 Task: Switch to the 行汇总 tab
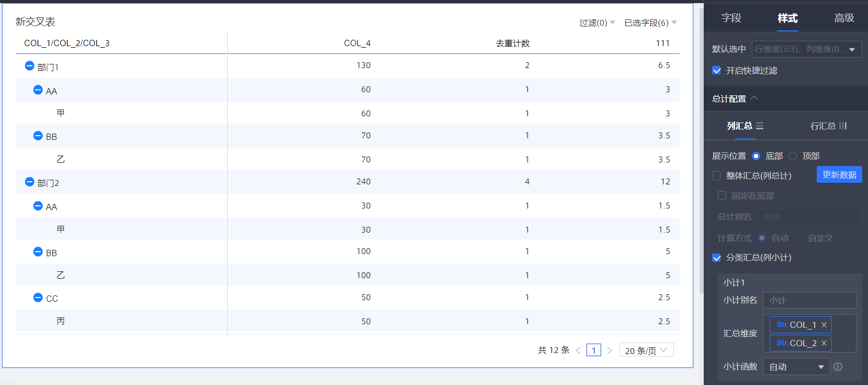(828, 126)
